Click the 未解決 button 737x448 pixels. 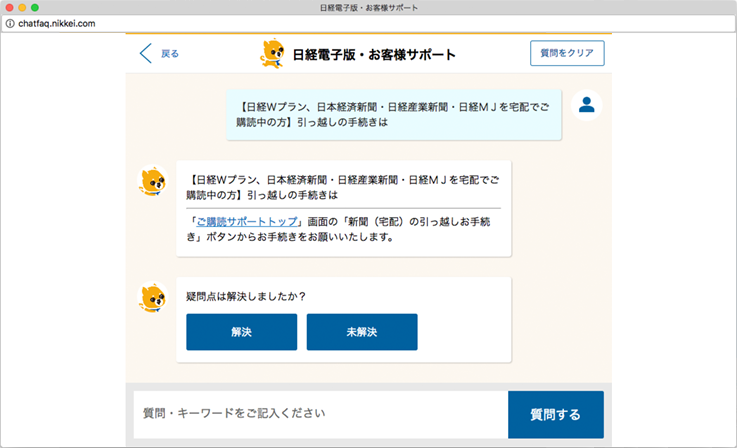(x=362, y=332)
